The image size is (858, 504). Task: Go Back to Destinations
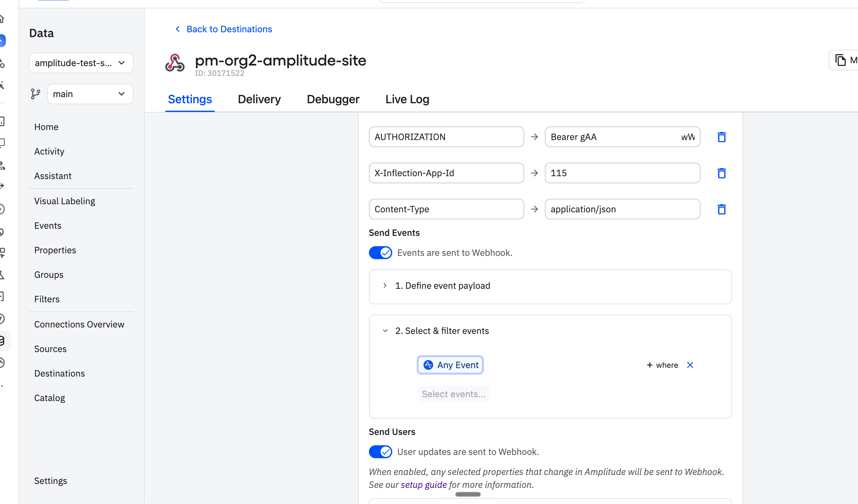[229, 29]
